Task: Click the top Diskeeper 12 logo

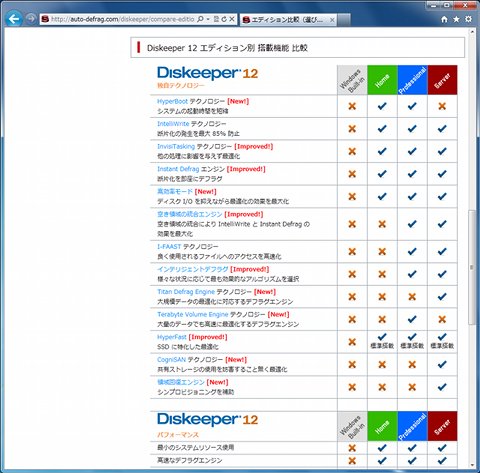Action: pos(207,73)
